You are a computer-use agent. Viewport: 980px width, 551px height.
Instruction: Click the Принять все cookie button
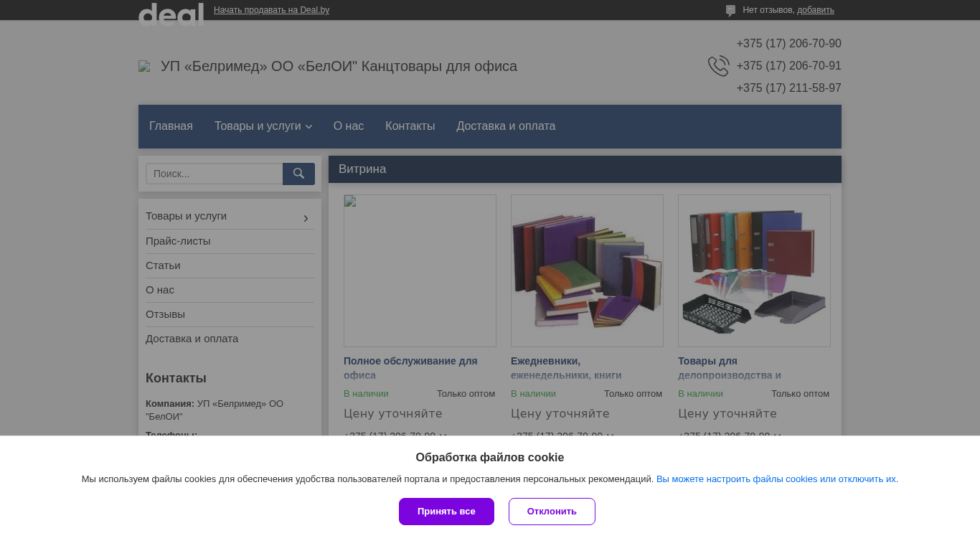446,512
